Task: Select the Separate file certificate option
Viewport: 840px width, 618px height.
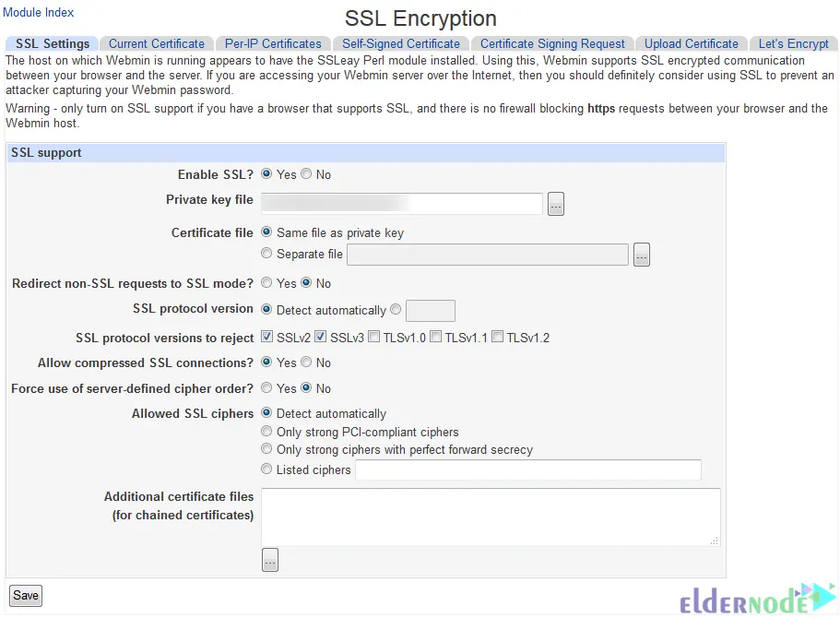Action: 266,253
